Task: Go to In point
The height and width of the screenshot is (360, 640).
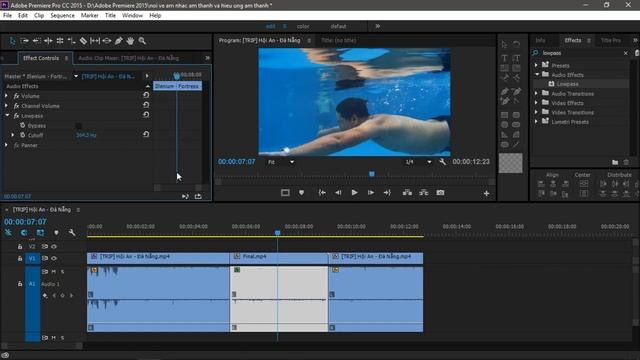Action: [322, 193]
